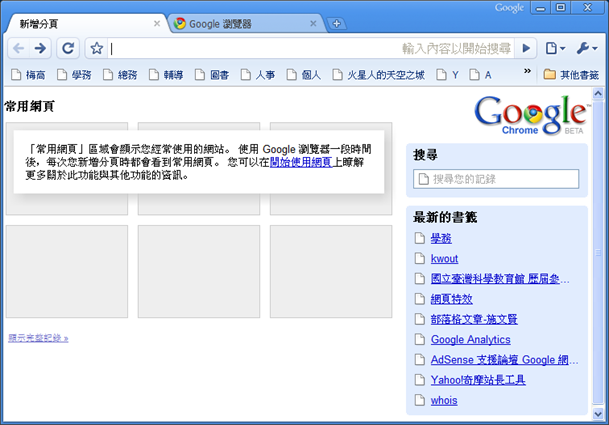Screen dimensions: 609x425
Task: Close the Chrome window
Action: (587, 8)
